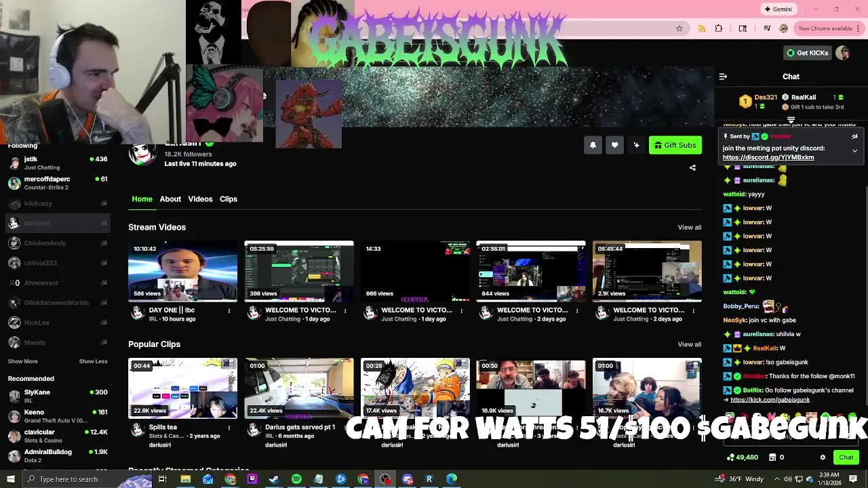Click the Google Lens search icon in toolbar

(743, 28)
